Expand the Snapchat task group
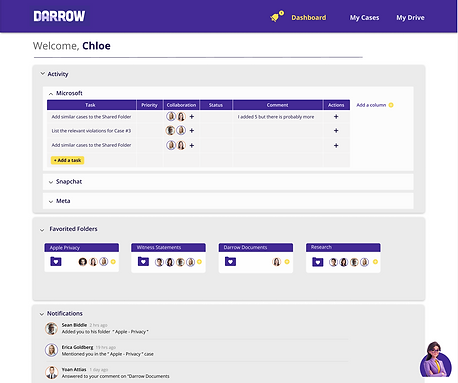The image size is (458, 383). (x=51, y=182)
